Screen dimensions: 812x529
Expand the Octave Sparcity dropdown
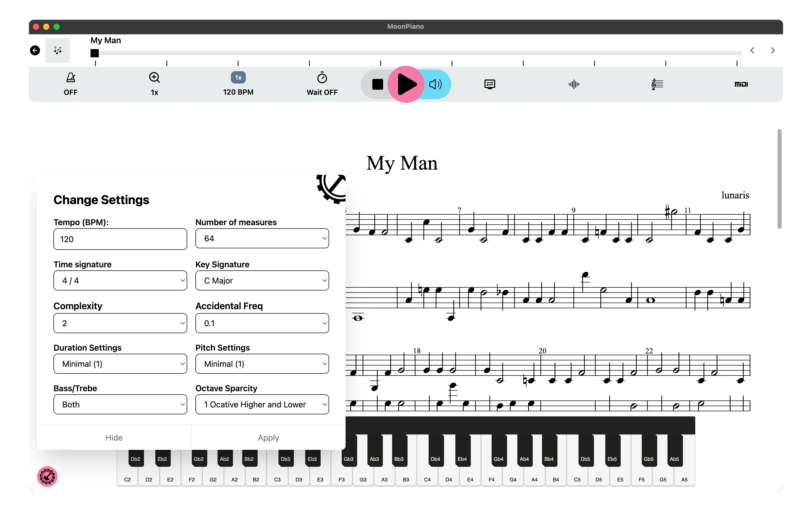pos(262,405)
